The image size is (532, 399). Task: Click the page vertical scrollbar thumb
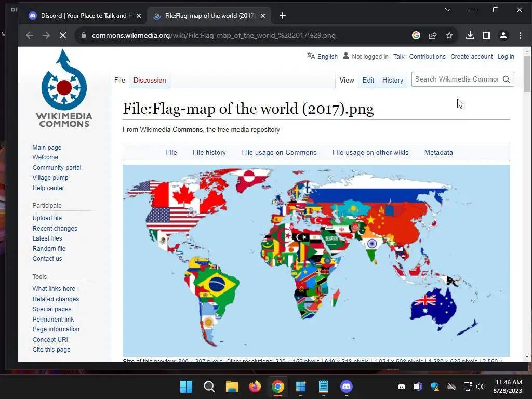tap(527, 73)
